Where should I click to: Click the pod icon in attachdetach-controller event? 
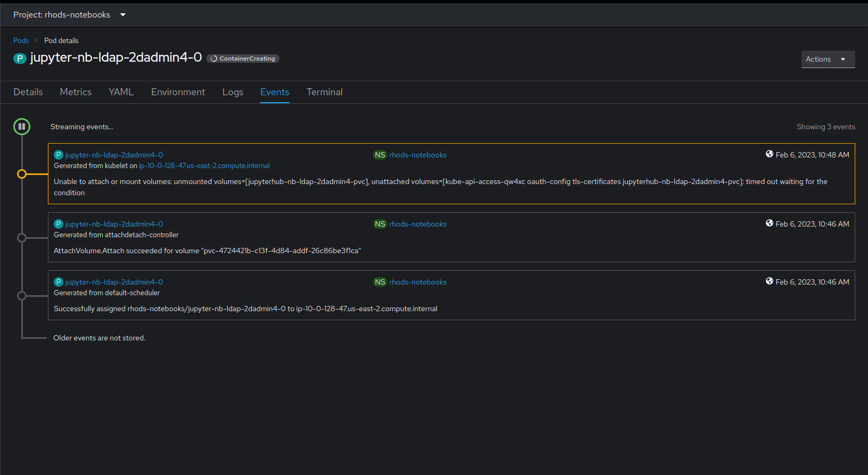coord(59,224)
